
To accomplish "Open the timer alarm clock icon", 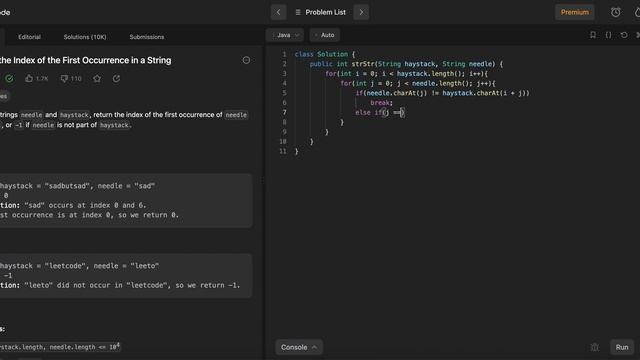I will pyautogui.click(x=616, y=12).
